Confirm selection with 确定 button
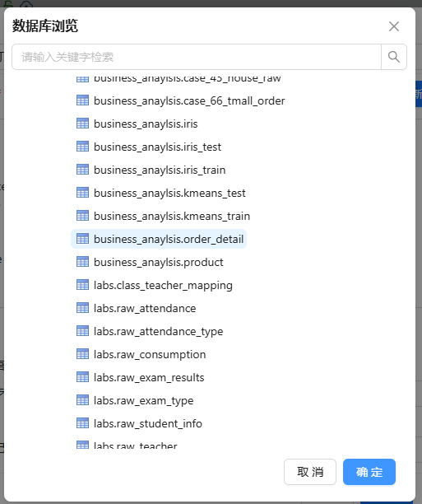Viewport: 422px width, 504px height. pos(369,472)
